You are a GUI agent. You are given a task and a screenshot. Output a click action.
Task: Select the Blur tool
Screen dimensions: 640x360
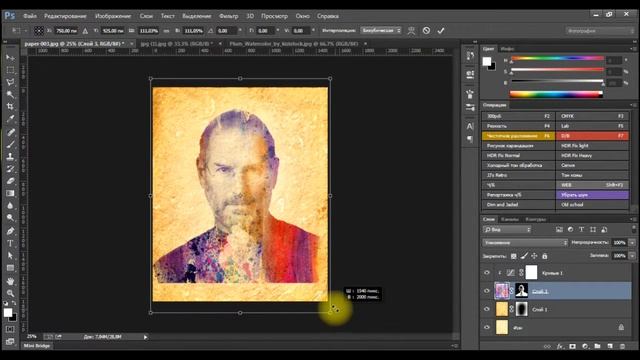pos(11,205)
